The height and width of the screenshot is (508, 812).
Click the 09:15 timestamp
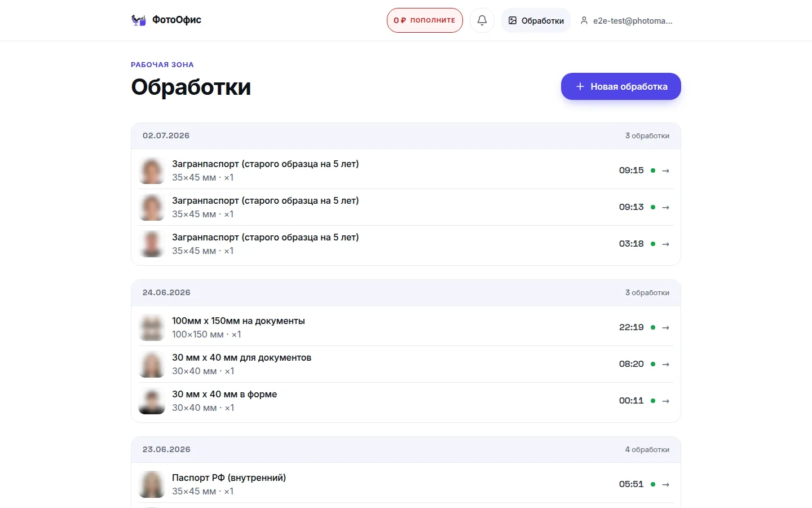631,170
